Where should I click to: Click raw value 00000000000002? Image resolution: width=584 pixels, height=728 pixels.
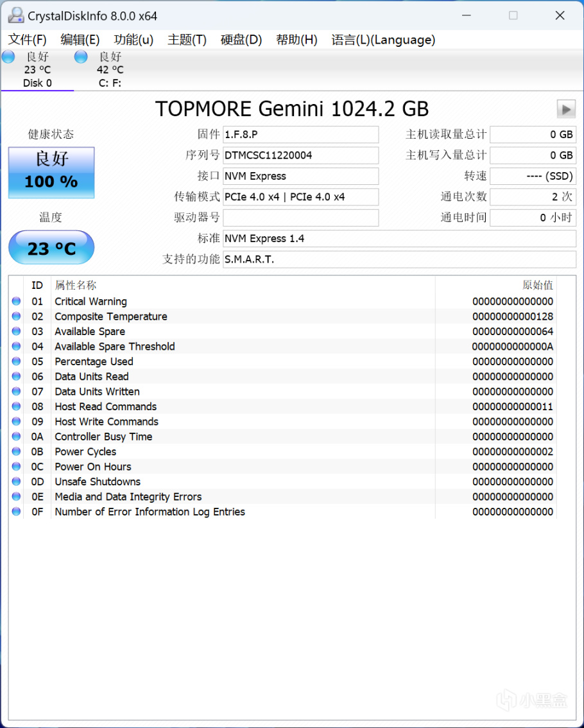[513, 451]
